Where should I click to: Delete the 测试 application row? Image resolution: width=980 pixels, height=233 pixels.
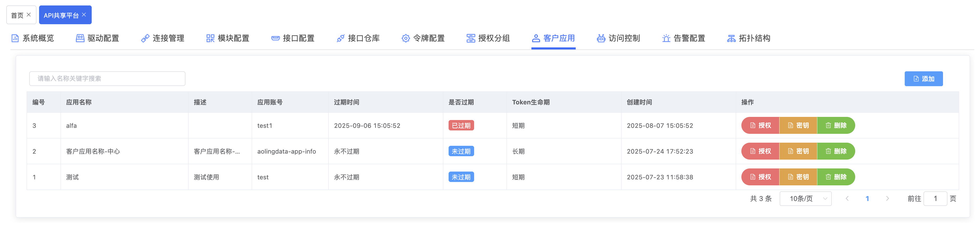836,177
